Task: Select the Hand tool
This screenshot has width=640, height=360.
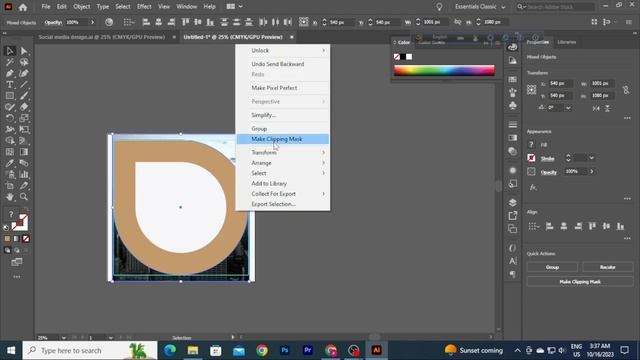Action: [10, 197]
